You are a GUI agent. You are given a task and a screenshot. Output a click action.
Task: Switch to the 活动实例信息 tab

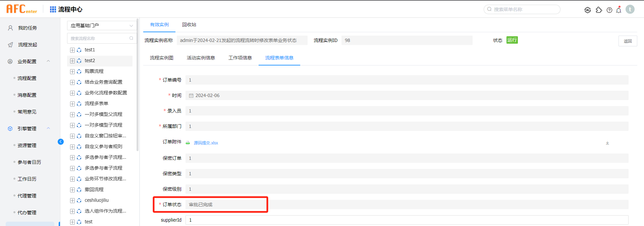201,58
